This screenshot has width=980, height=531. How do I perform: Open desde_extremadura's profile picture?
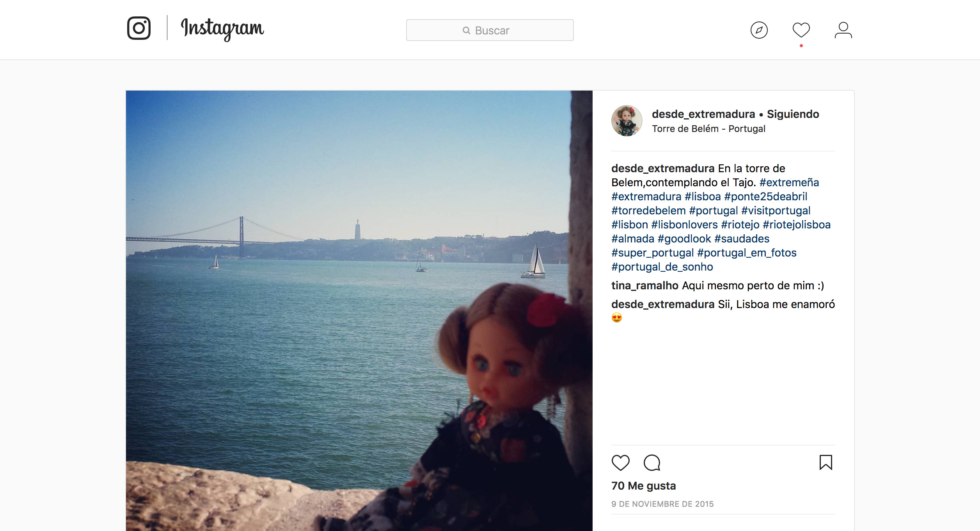[627, 121]
